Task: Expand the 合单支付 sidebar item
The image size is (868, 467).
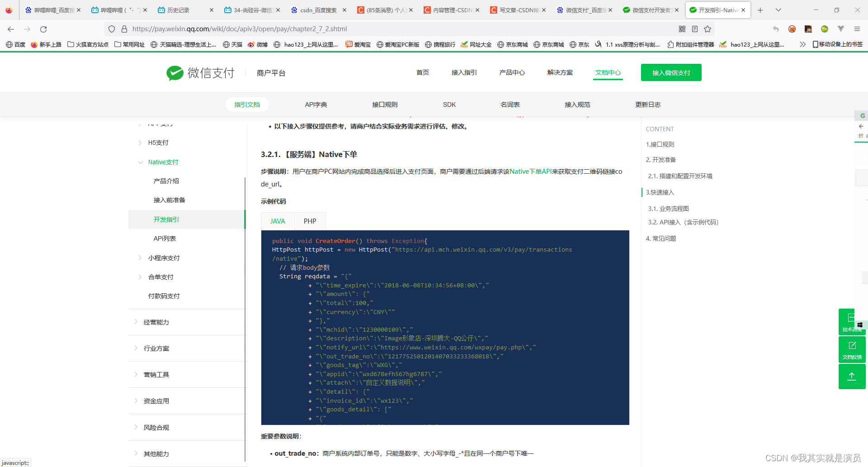Action: 160,277
